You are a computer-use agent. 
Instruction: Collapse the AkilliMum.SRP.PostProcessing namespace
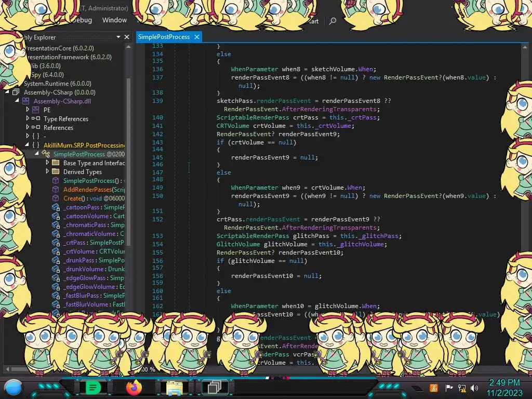27,145
